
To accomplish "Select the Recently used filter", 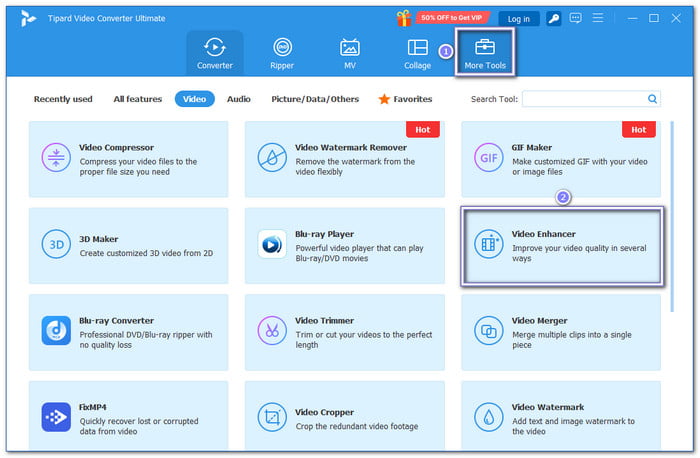I will tap(63, 99).
